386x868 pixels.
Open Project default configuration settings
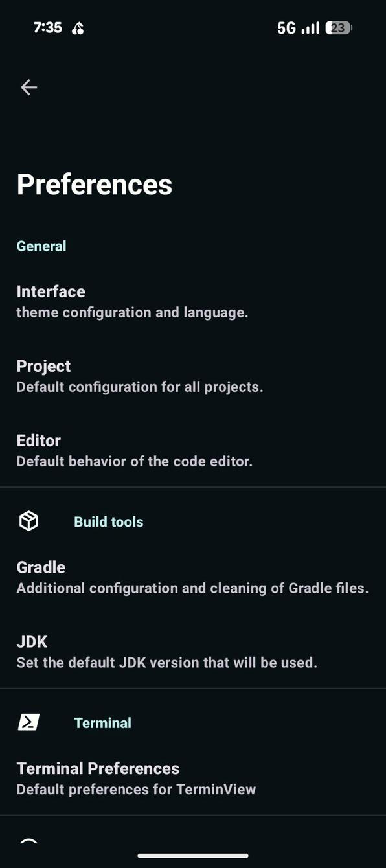pyautogui.click(x=193, y=376)
